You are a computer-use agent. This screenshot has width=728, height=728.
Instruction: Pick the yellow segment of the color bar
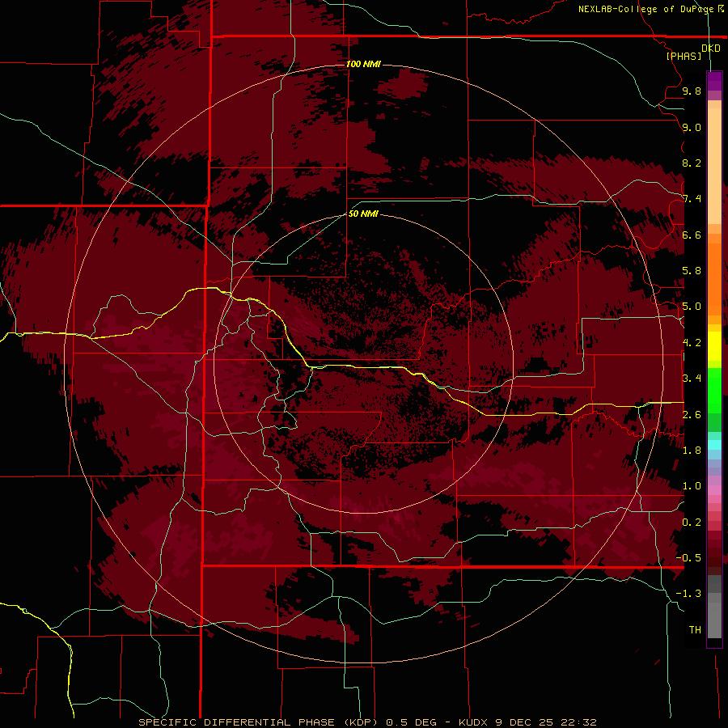coord(714,346)
